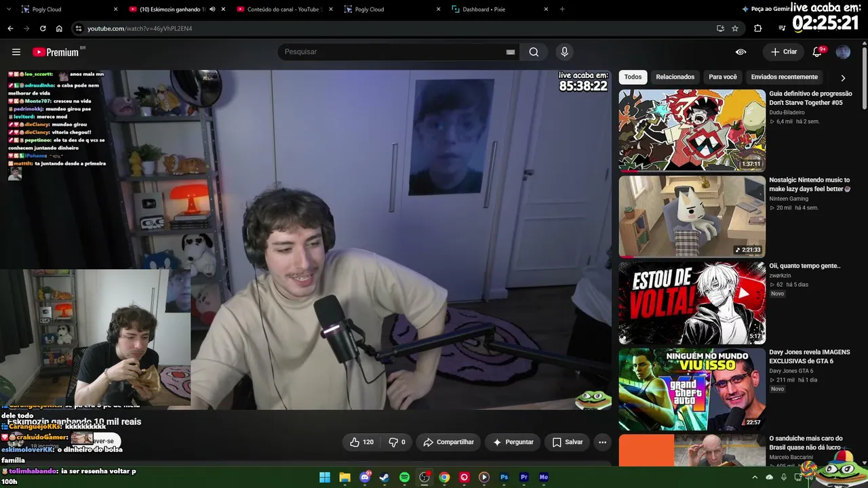Open the Criar dropdown
The height and width of the screenshot is (488, 868).
point(783,52)
